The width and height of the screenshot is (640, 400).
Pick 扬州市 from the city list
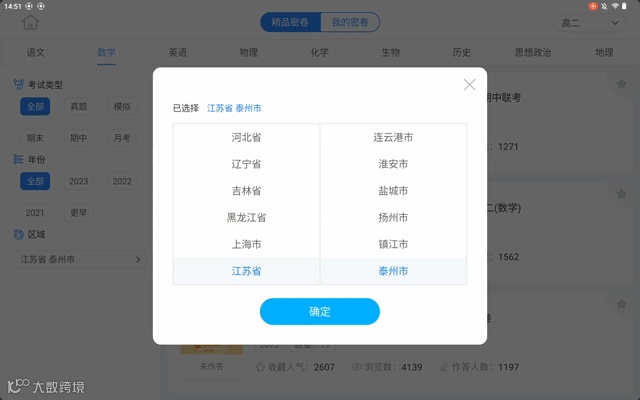[x=393, y=218]
